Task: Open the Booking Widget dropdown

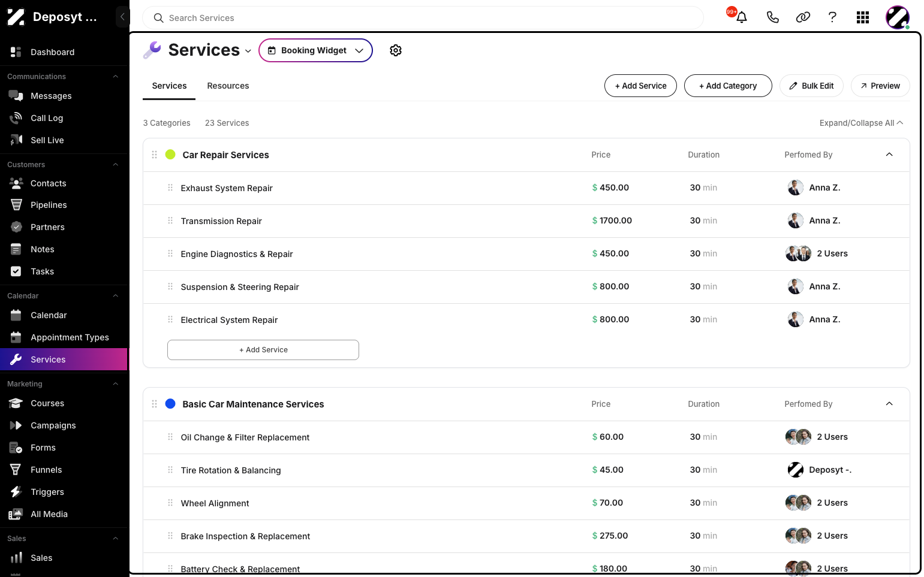Action: 315,50
